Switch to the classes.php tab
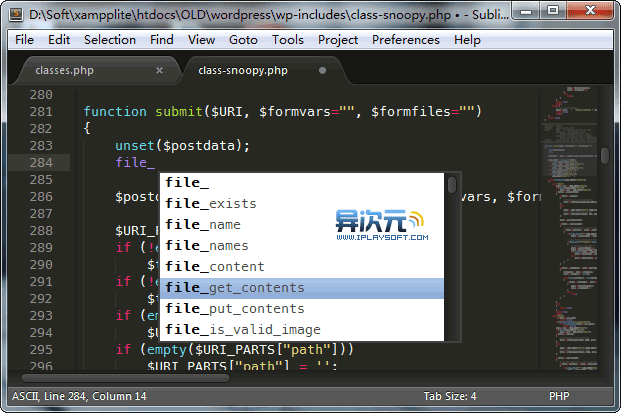Screen dimensions: 621x413 [x=64, y=71]
